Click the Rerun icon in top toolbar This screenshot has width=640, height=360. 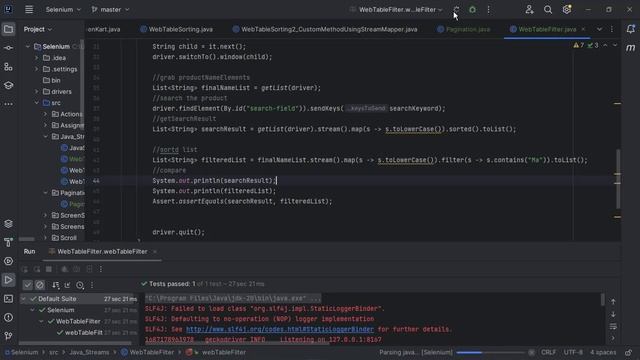coord(456,9)
